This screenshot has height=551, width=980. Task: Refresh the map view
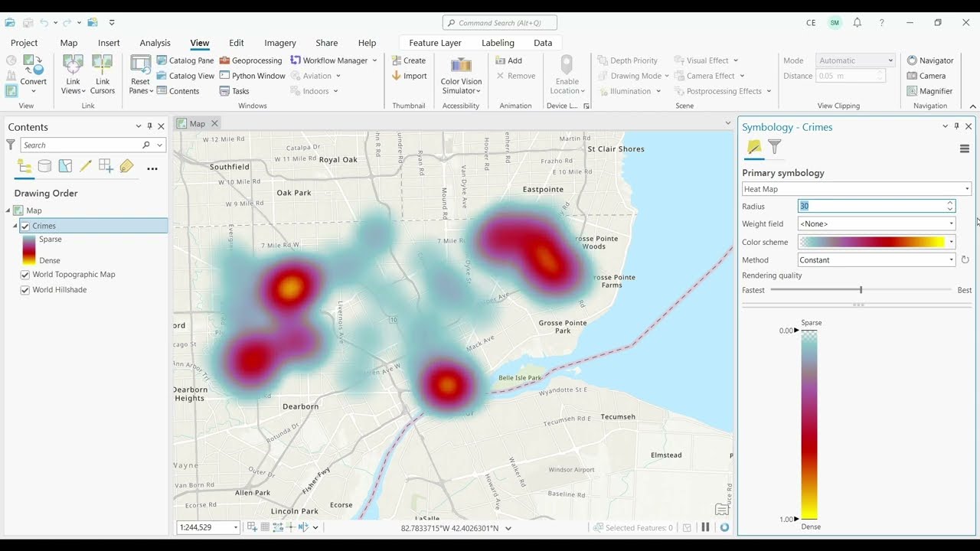[x=724, y=527]
